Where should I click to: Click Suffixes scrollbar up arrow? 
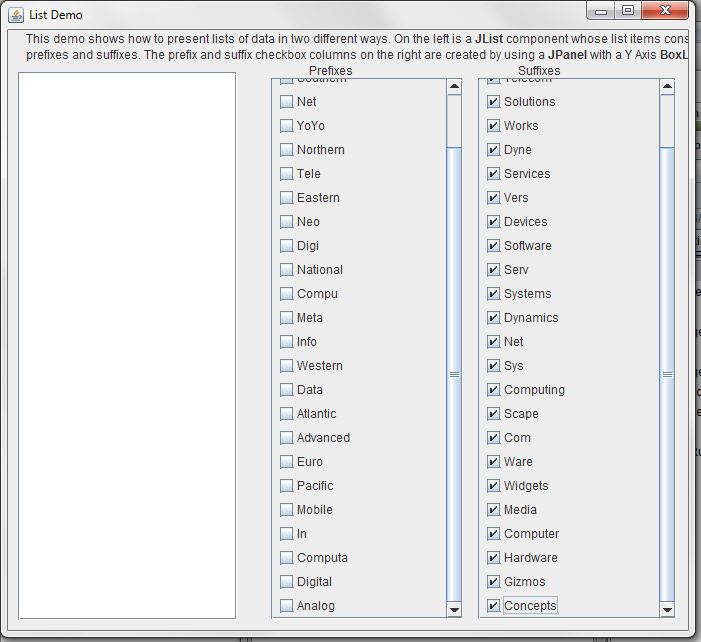(668, 87)
